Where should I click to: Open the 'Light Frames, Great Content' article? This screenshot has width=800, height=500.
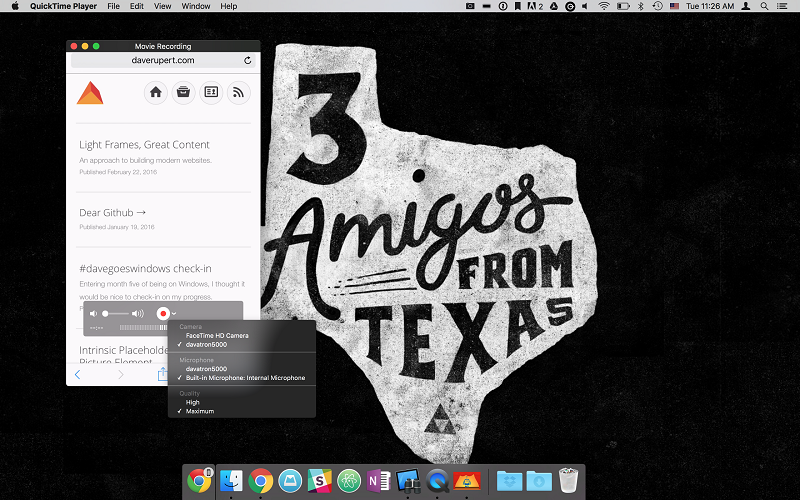pyautogui.click(x=144, y=145)
